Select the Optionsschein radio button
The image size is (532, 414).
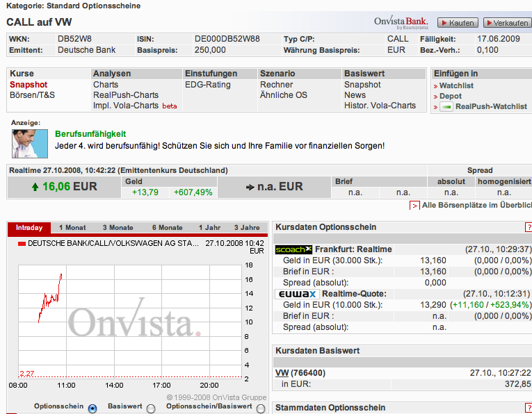pos(92,408)
